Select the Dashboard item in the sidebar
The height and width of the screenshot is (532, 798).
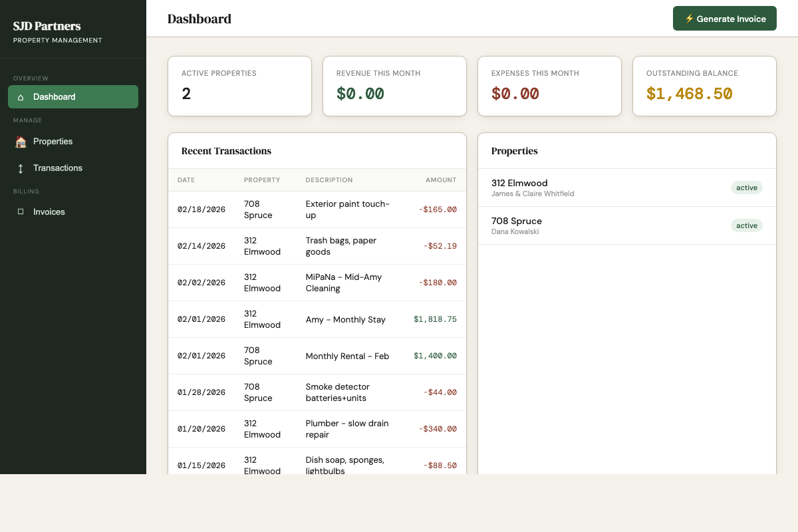[x=54, y=96]
